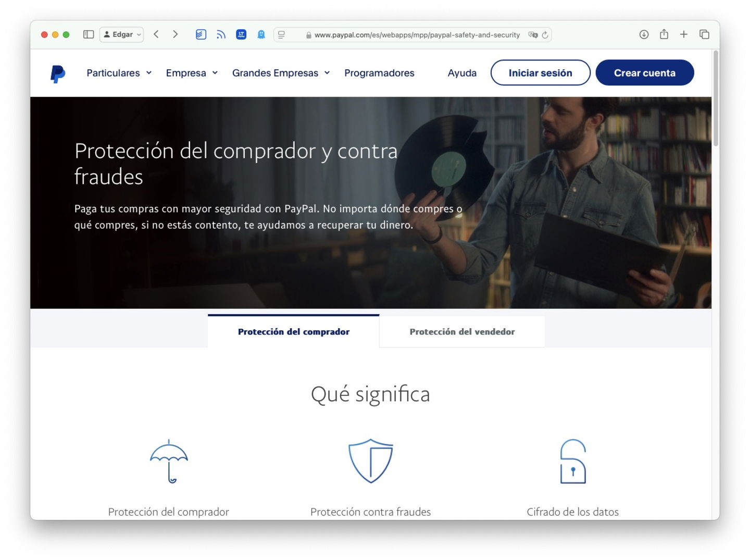Expand the Empresa menu
750x560 pixels.
[x=192, y=73]
